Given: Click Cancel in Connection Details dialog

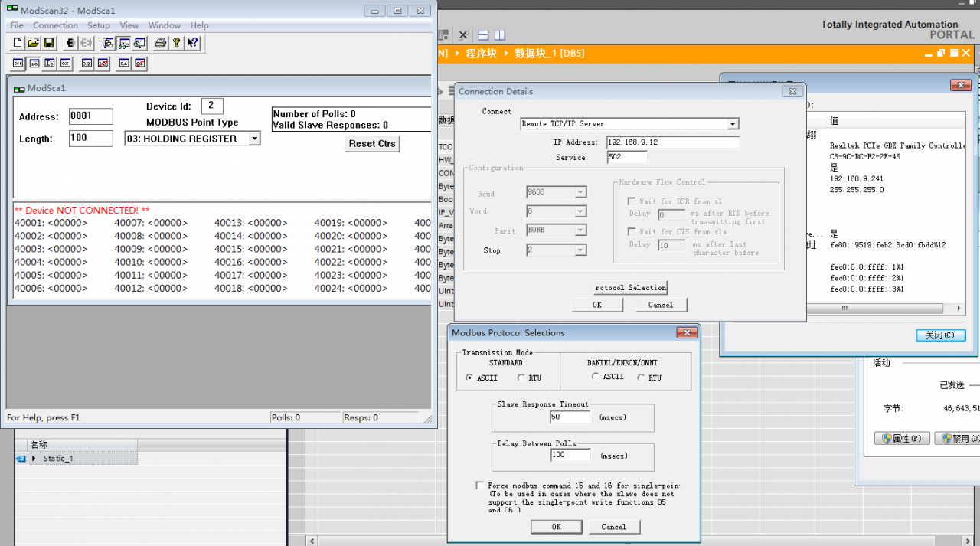Looking at the screenshot, I should coord(661,305).
